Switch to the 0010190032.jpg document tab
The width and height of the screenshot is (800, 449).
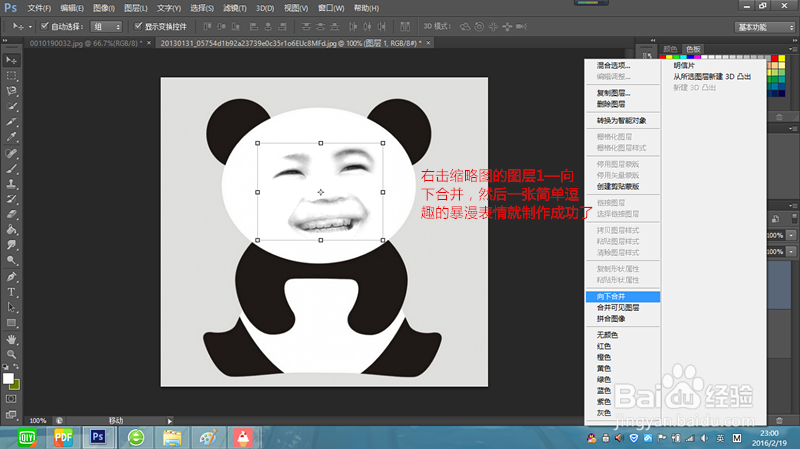tap(86, 43)
